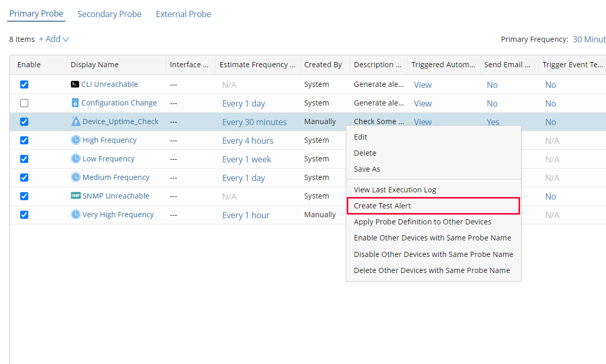Expand the Add dropdown arrow
606x364 pixels.
tap(65, 39)
